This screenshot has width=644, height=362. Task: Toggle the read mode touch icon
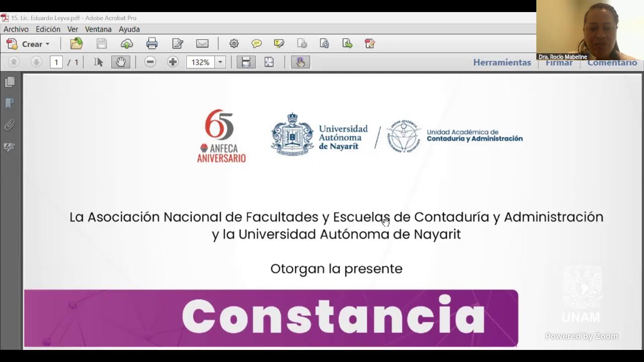pos(300,62)
